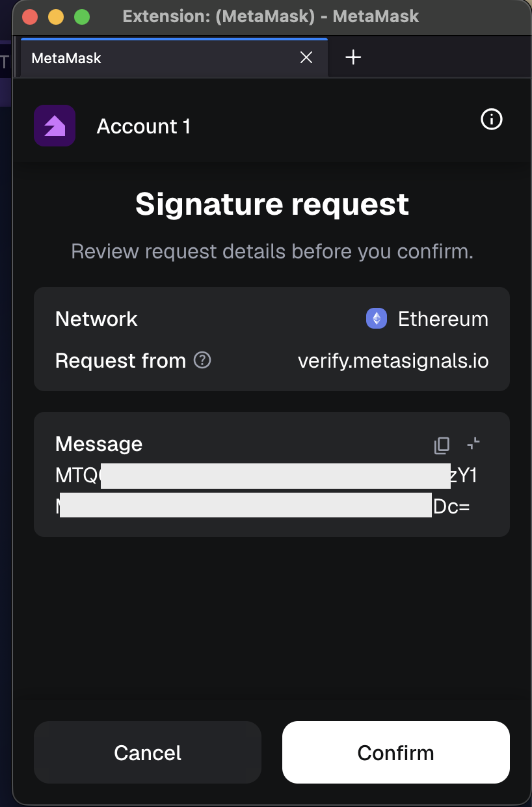Collapse the message using the shrink icon
Image resolution: width=532 pixels, height=807 pixels.
[473, 444]
